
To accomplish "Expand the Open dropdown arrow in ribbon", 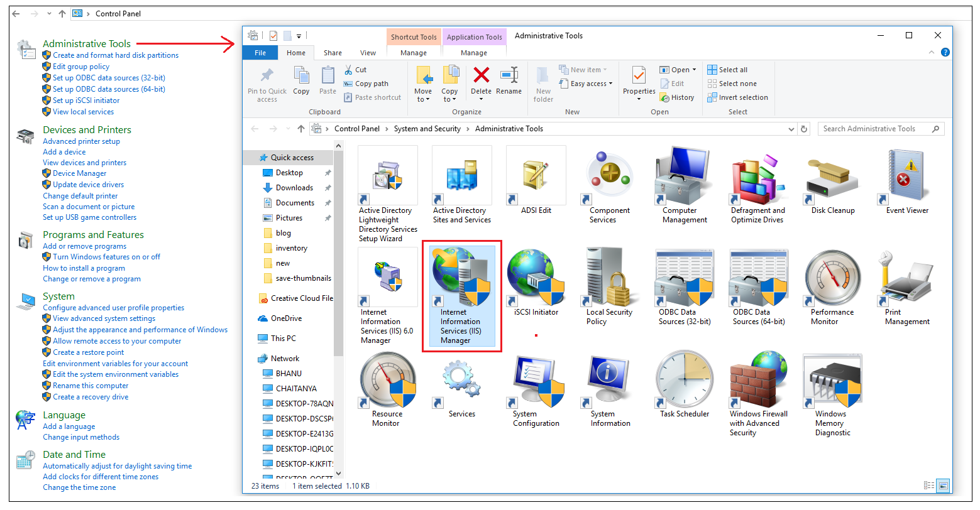I will (694, 70).
